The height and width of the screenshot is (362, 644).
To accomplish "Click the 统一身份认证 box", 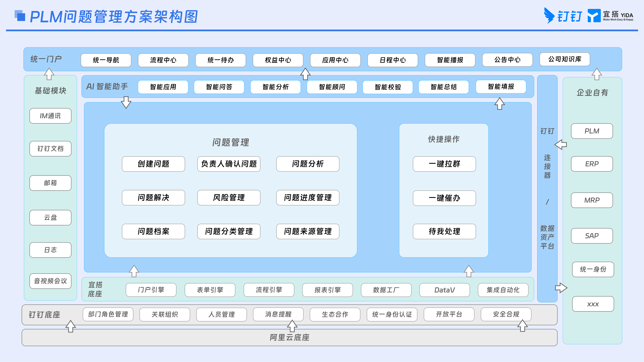I will (x=392, y=314).
